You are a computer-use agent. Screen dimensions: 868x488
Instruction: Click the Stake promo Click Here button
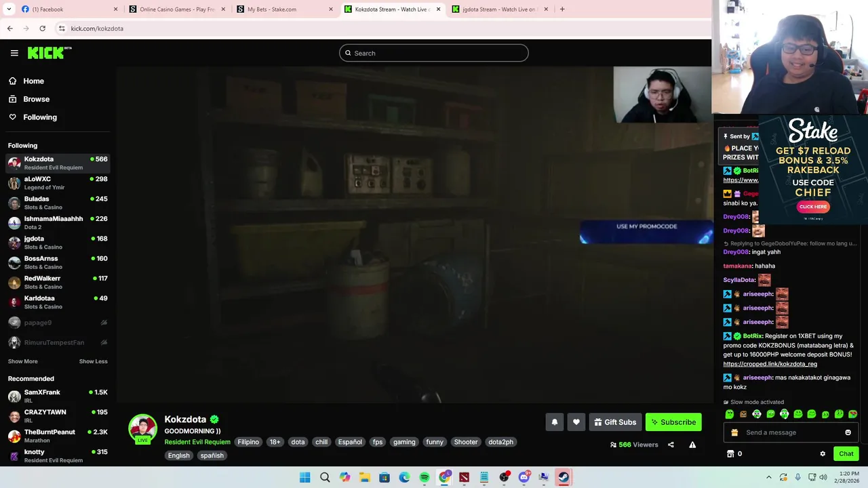(813, 207)
